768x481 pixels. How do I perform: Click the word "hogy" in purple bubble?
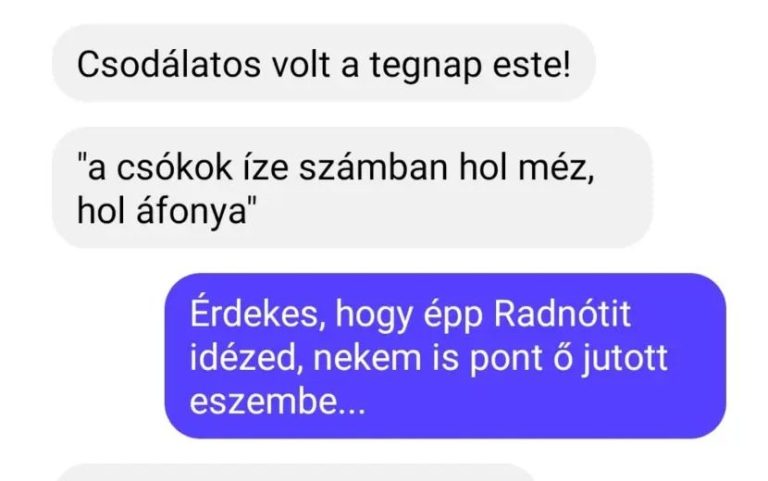(x=374, y=314)
